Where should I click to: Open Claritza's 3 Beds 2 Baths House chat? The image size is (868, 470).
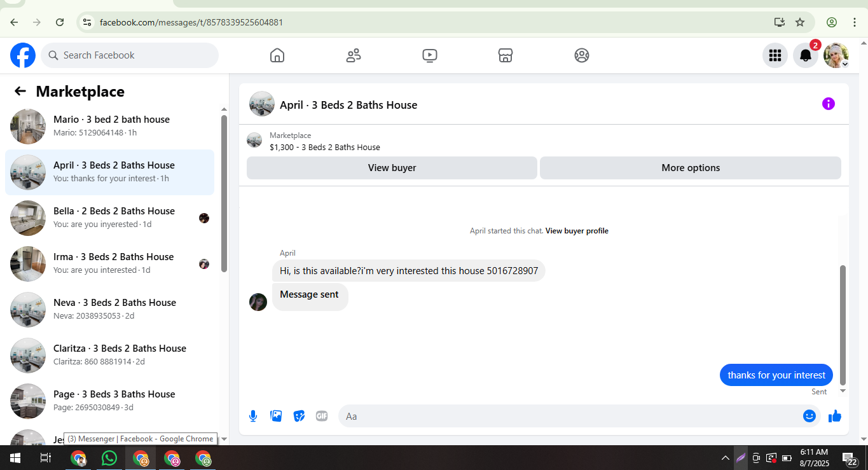click(x=109, y=356)
